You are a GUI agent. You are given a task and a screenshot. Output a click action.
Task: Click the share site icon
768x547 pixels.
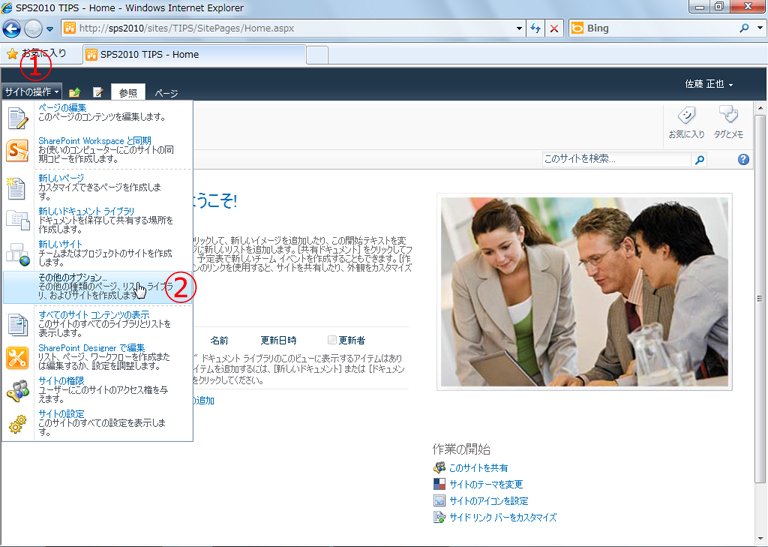(439, 467)
